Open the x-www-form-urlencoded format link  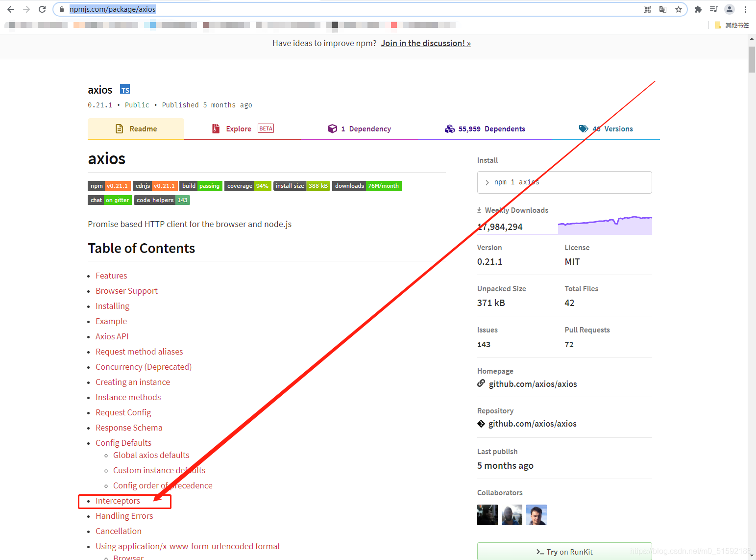click(x=188, y=546)
